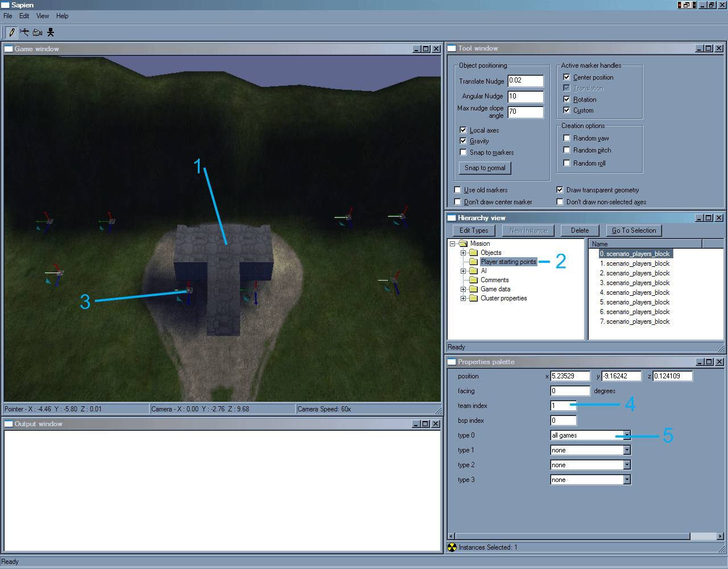Open the Edit menu
The image size is (728, 569).
(24, 16)
